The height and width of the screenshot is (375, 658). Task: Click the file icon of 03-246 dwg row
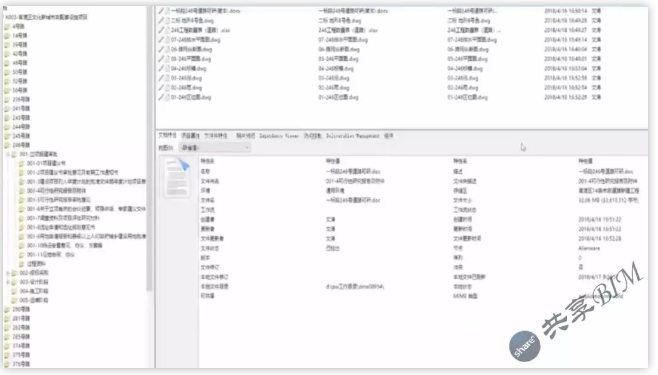coord(167,78)
